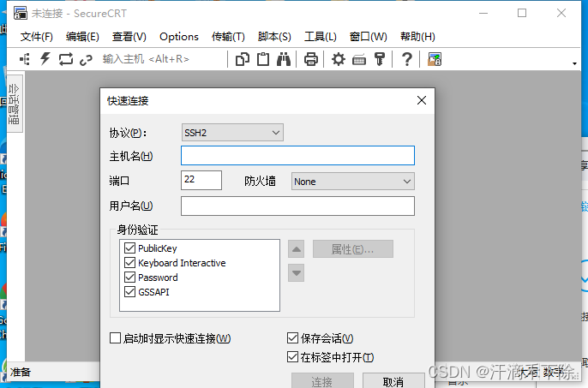
Task: Open the 工具(L) menu
Action: [321, 37]
